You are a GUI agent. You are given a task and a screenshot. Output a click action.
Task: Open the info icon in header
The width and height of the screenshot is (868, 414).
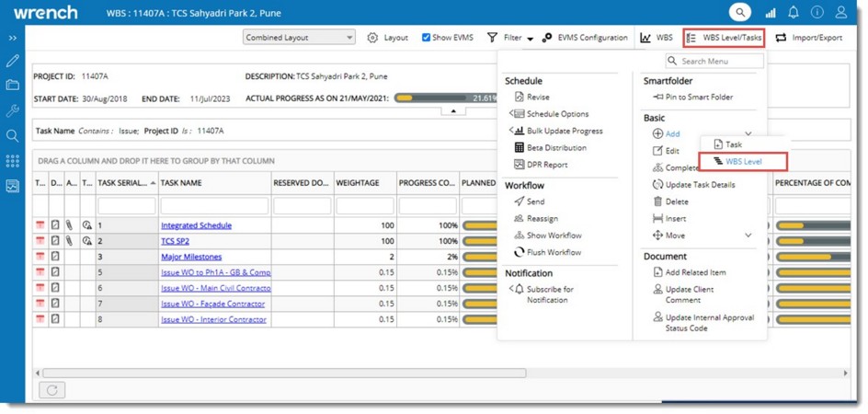[x=817, y=13]
